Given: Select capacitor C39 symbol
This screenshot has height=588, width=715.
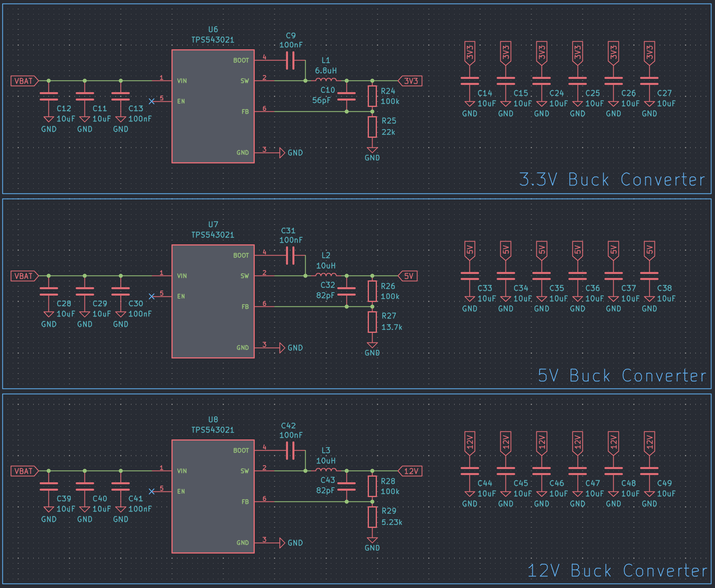Looking at the screenshot, I should click(x=49, y=487).
